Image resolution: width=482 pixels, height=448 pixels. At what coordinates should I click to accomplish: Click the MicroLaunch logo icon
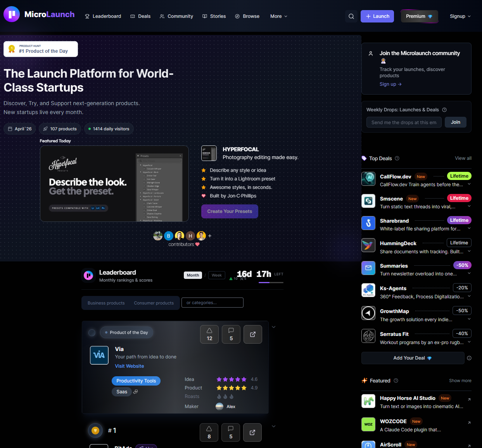[11, 14]
